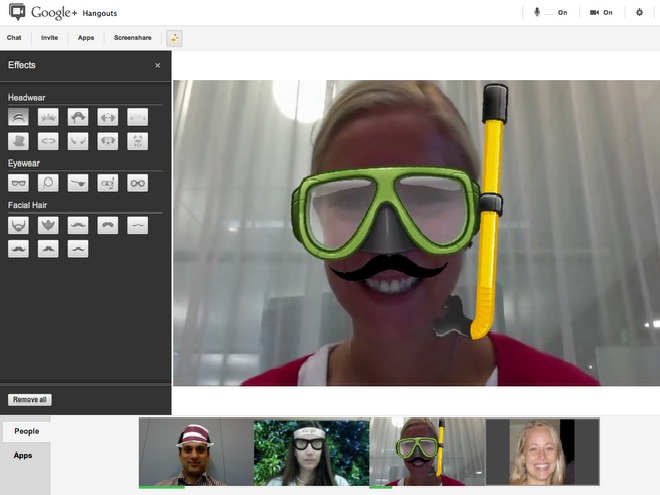Add the halo headwear effect
Screen dimensions: 660x495
click(x=48, y=141)
